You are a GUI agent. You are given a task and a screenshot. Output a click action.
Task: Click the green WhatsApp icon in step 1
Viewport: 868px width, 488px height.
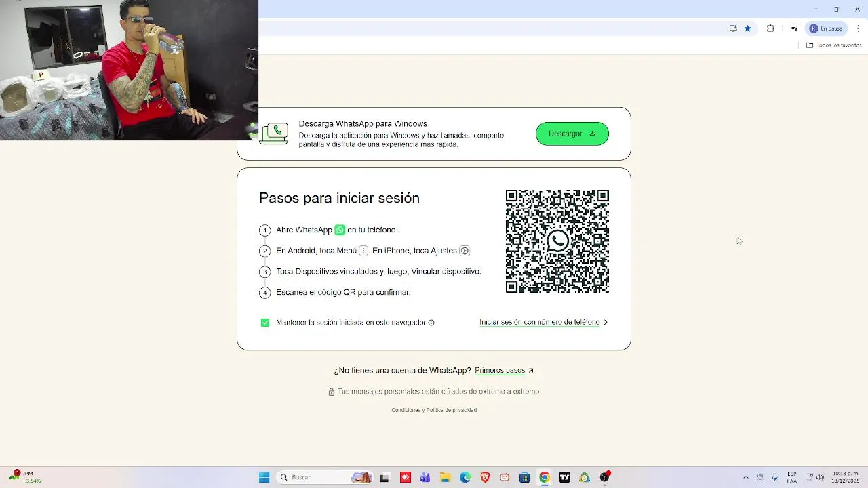click(x=340, y=230)
